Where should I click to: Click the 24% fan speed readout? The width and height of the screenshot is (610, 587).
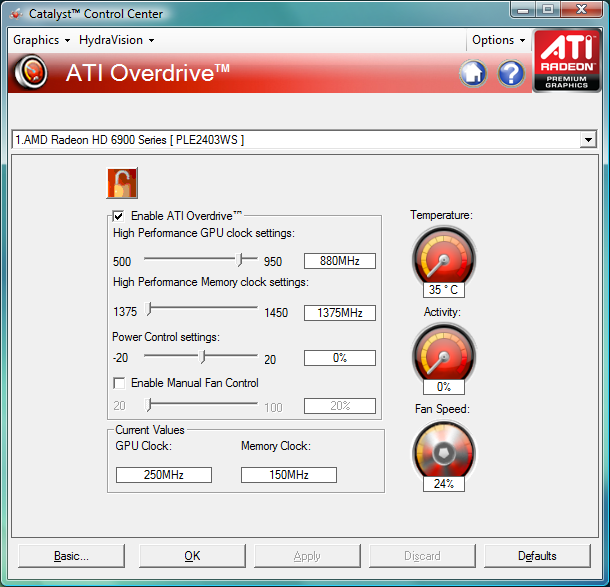point(443,484)
